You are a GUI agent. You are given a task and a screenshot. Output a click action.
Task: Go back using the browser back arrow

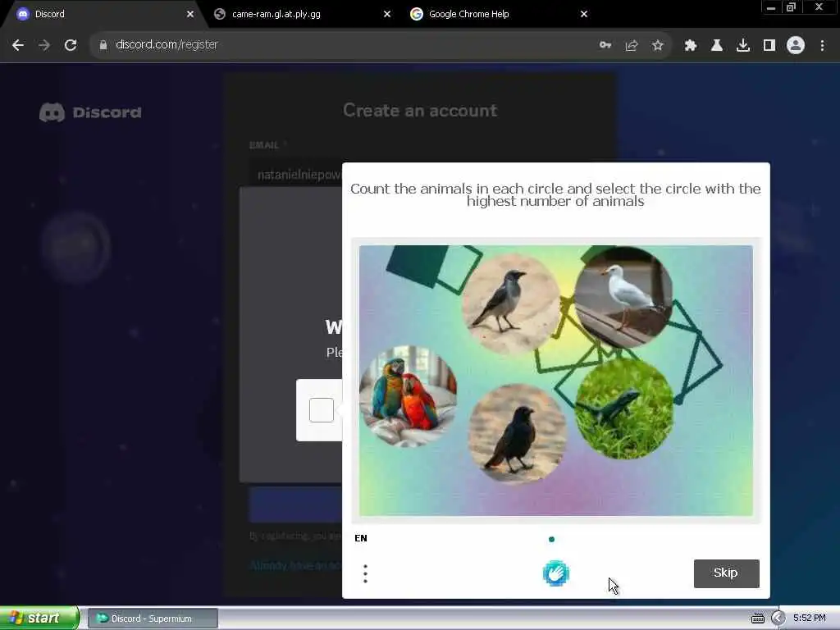click(18, 45)
